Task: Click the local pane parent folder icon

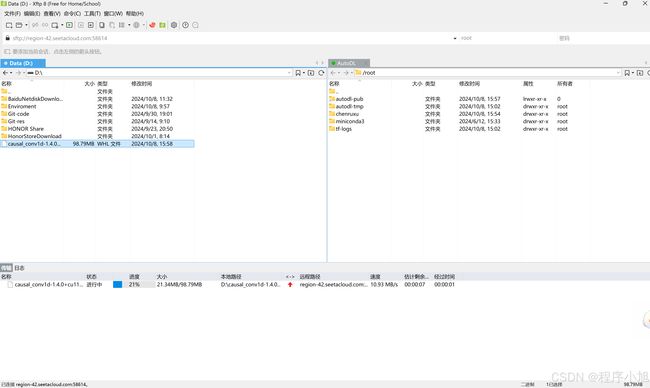Action: point(310,73)
